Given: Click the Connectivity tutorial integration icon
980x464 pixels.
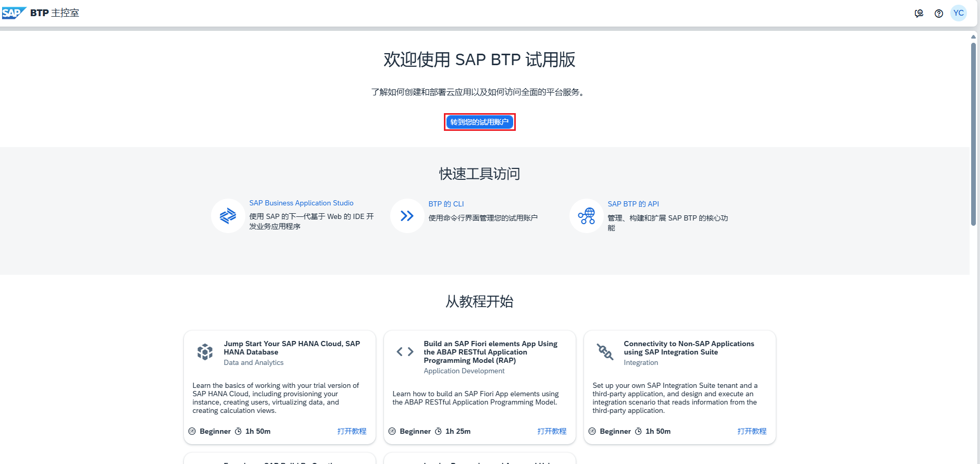Looking at the screenshot, I should (x=605, y=352).
